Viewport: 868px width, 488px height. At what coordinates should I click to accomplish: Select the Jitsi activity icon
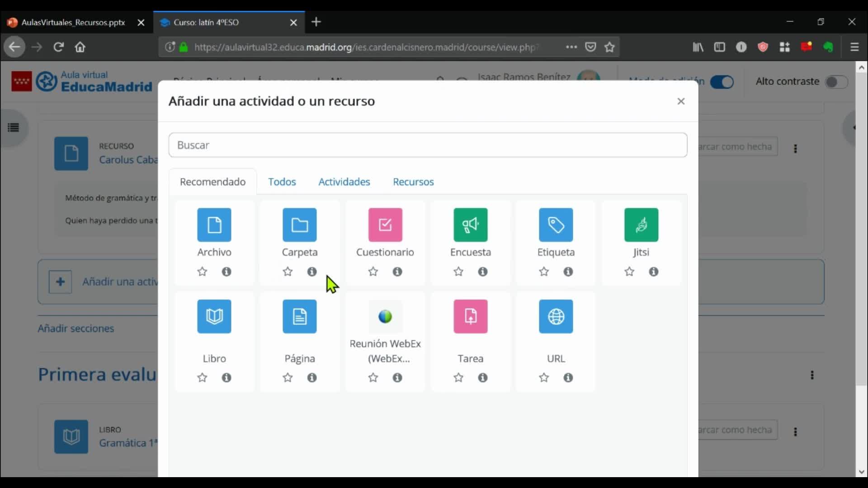(641, 225)
